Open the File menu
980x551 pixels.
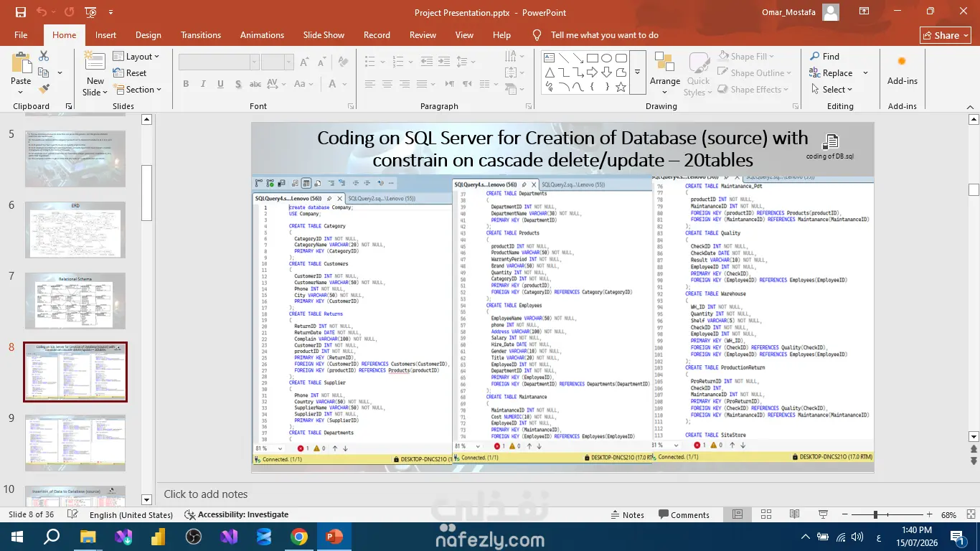point(21,35)
